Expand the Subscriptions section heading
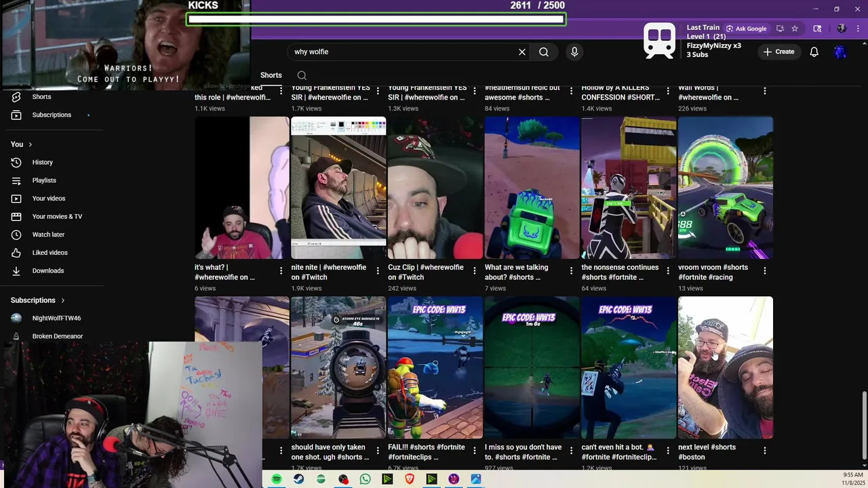This screenshot has height=488, width=868. (38, 300)
